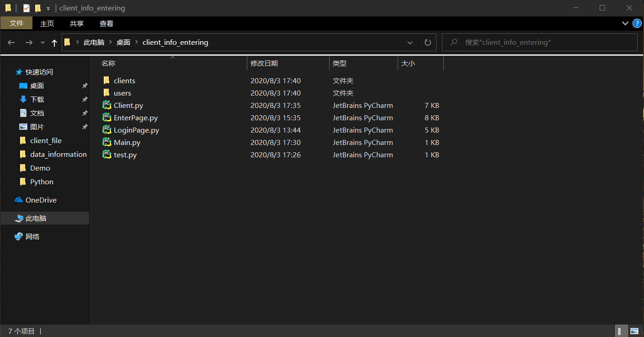The image size is (644, 337).
Task: Click the test.py modified date 2020/8/3 17:26
Action: pos(276,155)
